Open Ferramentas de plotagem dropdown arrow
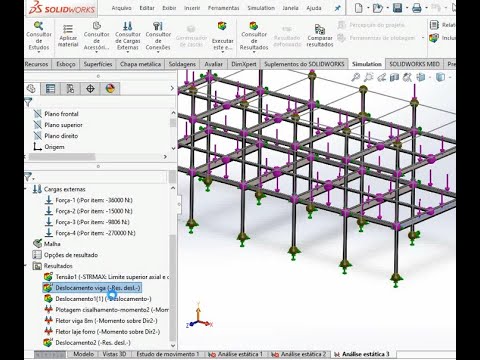480x360 pixels. [x=423, y=38]
